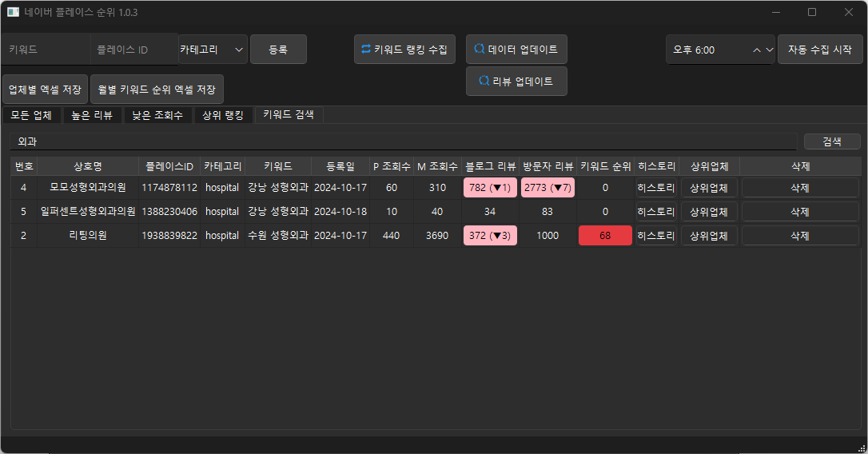Sort by M 조회수 column header

click(x=437, y=166)
